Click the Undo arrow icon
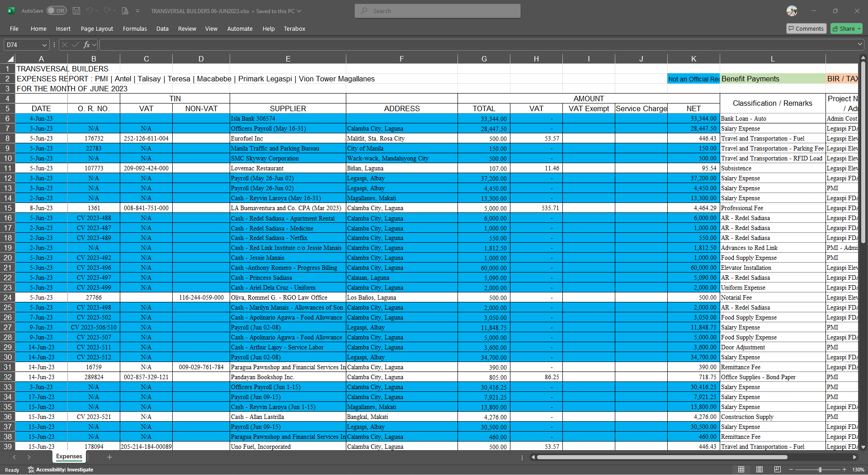Image resolution: width=868 pixels, height=475 pixels. tap(90, 11)
